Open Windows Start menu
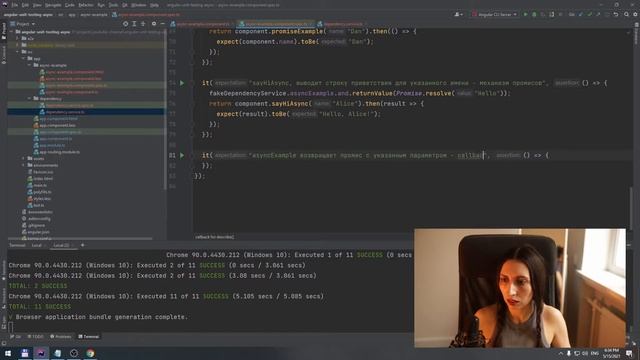The image size is (640, 360). (8, 353)
